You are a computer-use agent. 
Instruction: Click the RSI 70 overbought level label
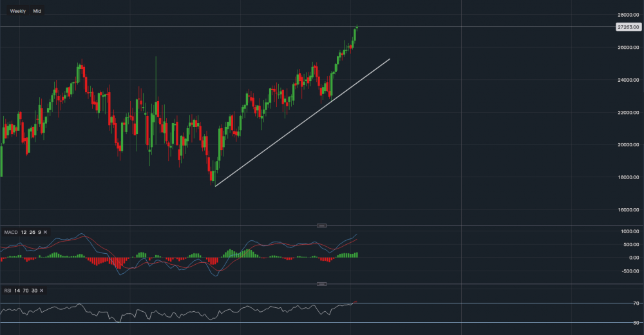point(636,303)
